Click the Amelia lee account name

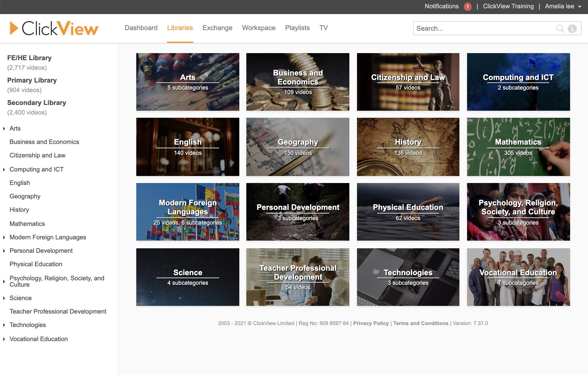(x=559, y=6)
